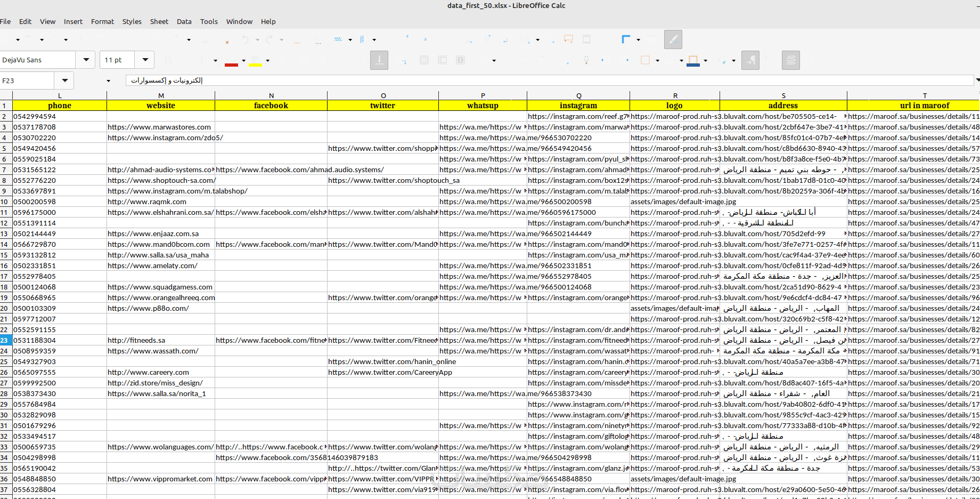Open the Edit menu
This screenshot has width=980, height=499.
(25, 22)
